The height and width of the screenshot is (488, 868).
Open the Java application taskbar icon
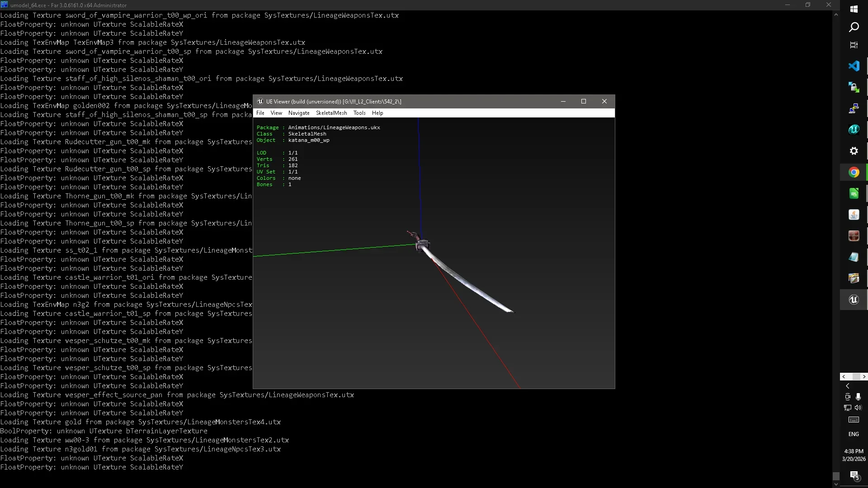(854, 215)
